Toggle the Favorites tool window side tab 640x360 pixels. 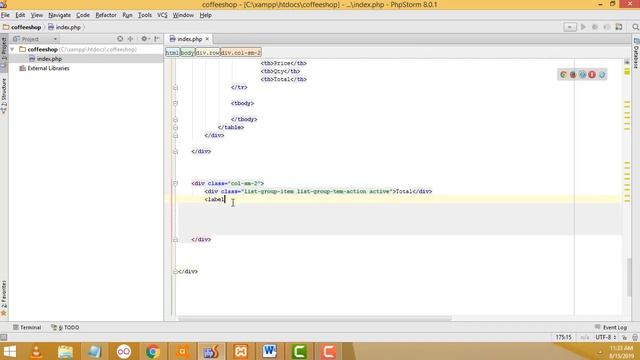tap(4, 298)
